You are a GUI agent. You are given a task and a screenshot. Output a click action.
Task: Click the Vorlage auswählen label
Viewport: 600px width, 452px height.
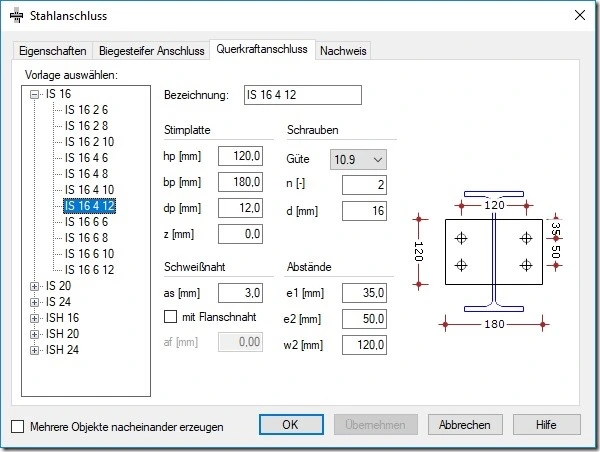[72, 75]
